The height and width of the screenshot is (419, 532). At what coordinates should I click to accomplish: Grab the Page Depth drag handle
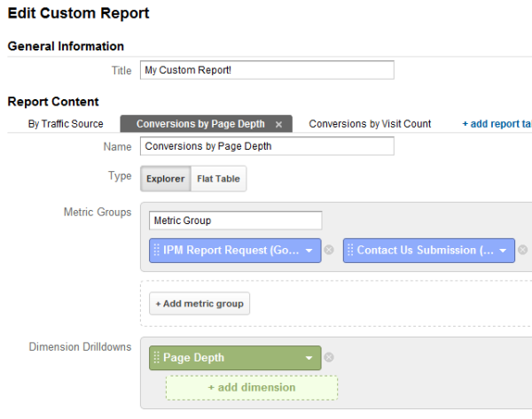click(x=157, y=358)
